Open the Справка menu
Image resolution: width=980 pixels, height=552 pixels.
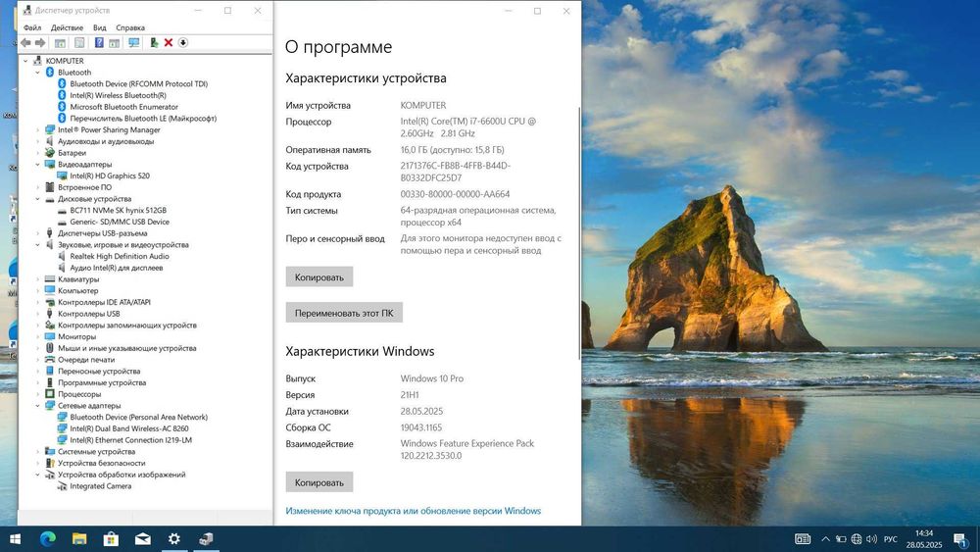point(130,27)
